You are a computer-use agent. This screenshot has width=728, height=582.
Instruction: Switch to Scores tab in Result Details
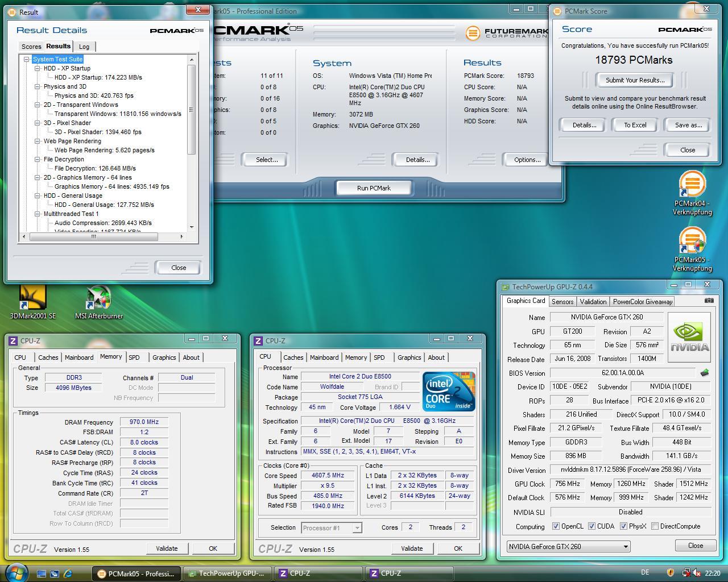(x=31, y=47)
